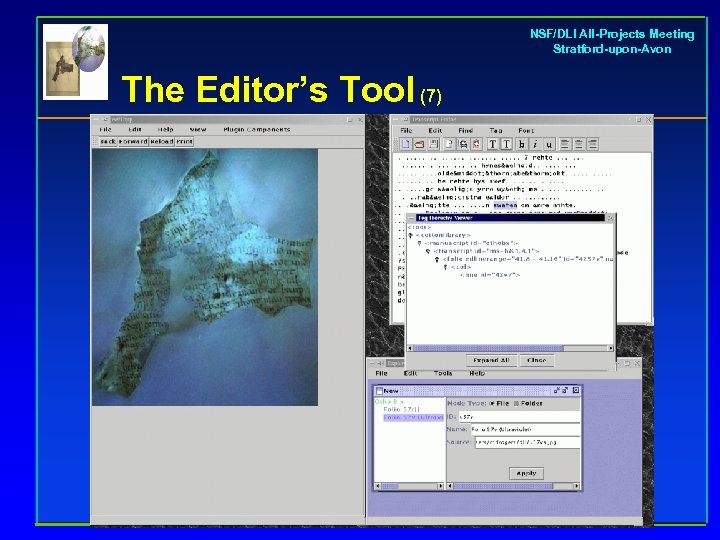Click the align center icon in editor toolbar
This screenshot has height=540, width=720.
click(x=579, y=144)
